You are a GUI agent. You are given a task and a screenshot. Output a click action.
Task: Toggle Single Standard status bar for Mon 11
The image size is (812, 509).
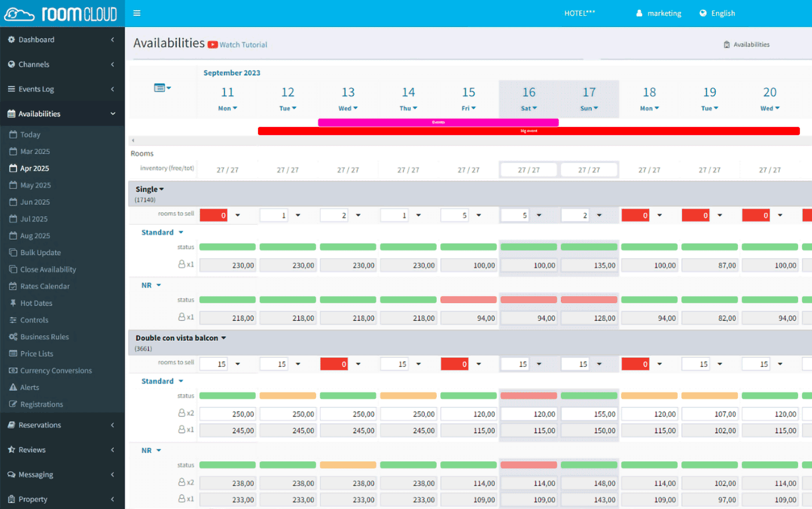[227, 247]
